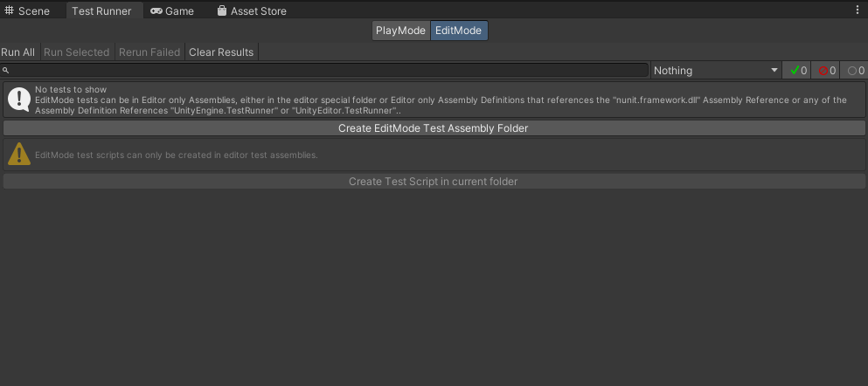
Task: Click Run All tests button
Action: pyautogui.click(x=18, y=52)
